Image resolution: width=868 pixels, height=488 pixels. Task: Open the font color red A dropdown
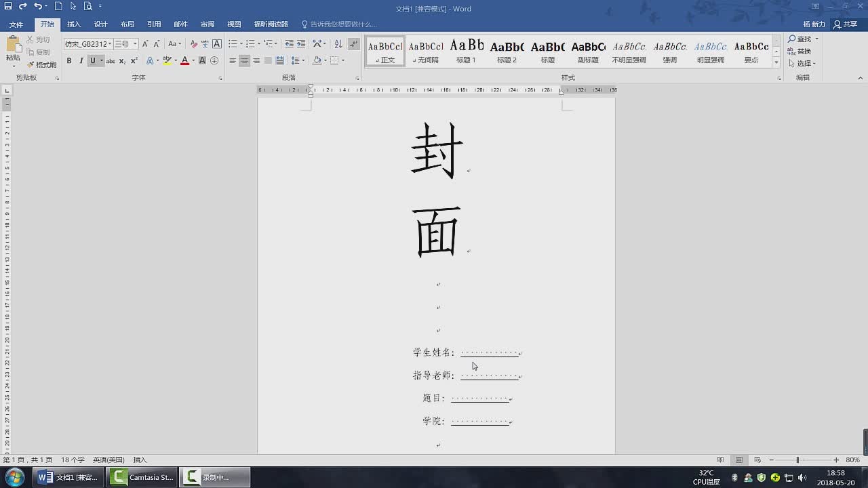[x=193, y=61]
